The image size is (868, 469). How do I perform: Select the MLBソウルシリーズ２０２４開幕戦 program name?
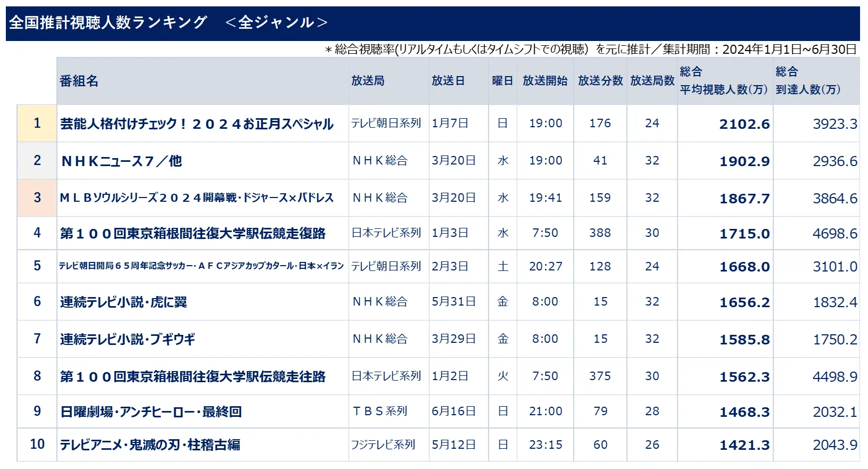197,198
